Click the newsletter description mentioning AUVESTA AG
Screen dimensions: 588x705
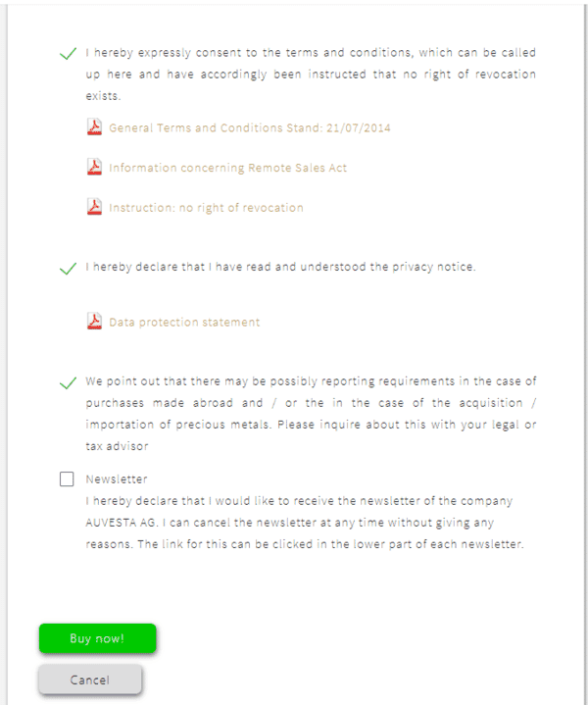305,523
